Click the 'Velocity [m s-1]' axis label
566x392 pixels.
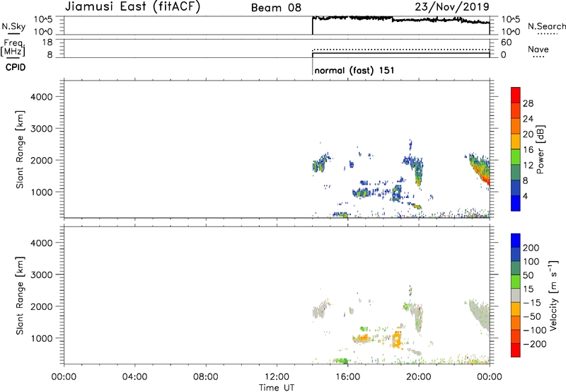(x=553, y=295)
